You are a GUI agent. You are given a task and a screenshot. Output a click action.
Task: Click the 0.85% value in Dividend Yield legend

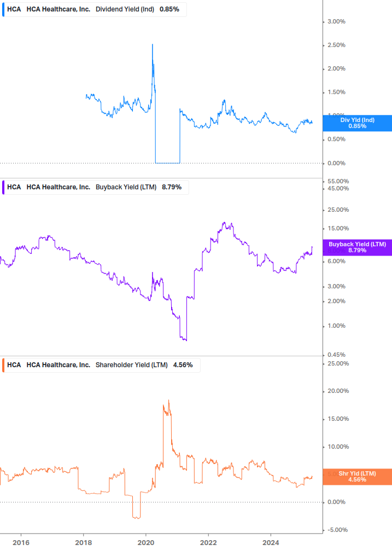[x=169, y=9]
